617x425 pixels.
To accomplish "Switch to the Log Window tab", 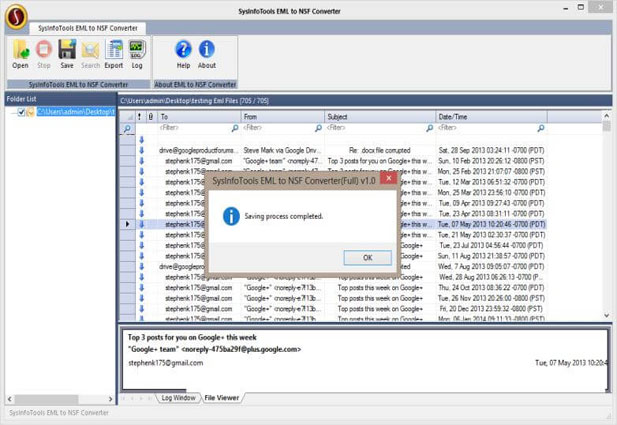I will pyautogui.click(x=178, y=398).
